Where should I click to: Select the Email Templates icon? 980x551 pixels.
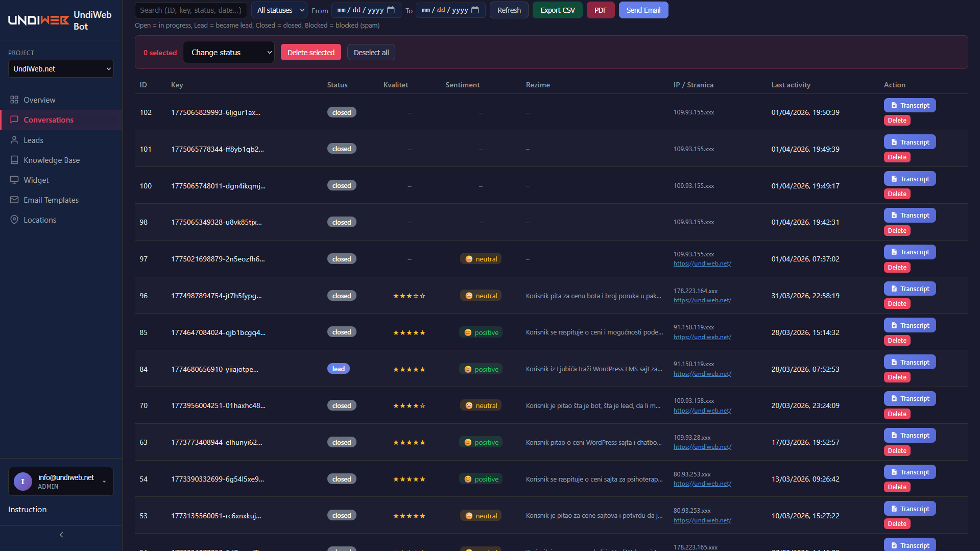coord(14,200)
